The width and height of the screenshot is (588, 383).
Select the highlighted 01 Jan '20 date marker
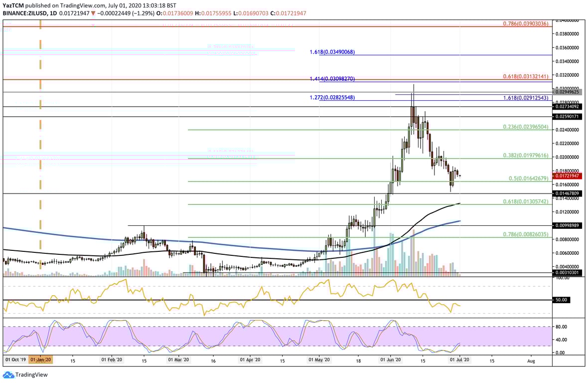39,359
